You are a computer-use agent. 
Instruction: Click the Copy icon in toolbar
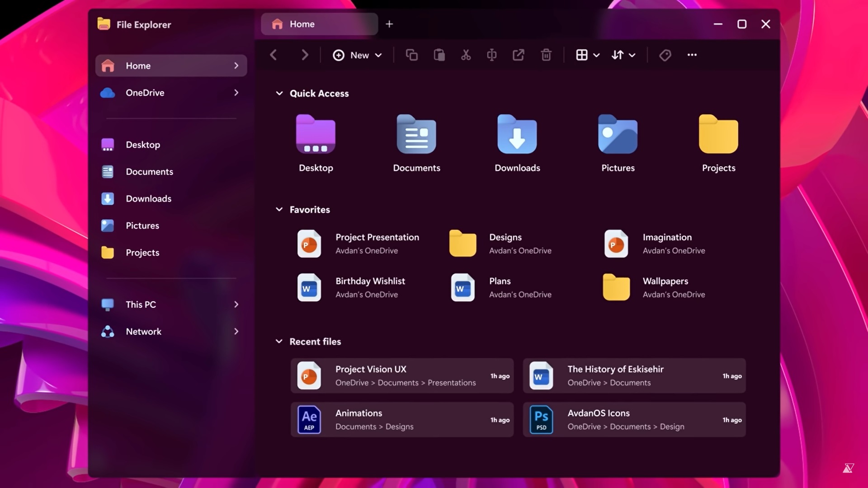(x=411, y=55)
